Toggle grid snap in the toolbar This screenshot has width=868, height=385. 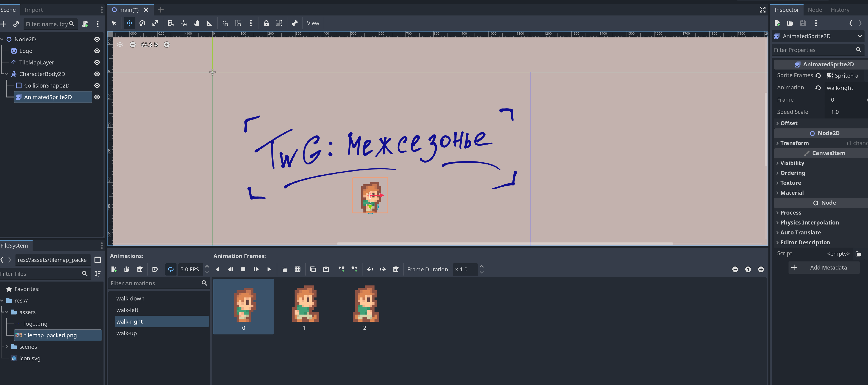(238, 23)
